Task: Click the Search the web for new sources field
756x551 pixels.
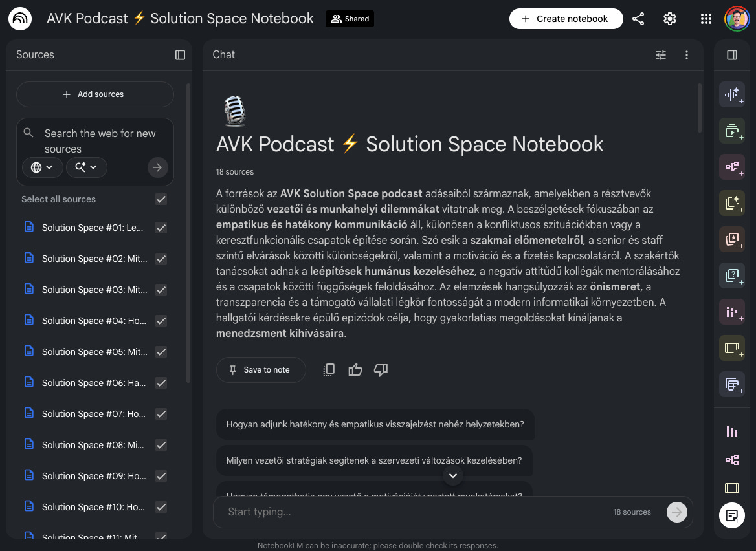Action: 100,141
